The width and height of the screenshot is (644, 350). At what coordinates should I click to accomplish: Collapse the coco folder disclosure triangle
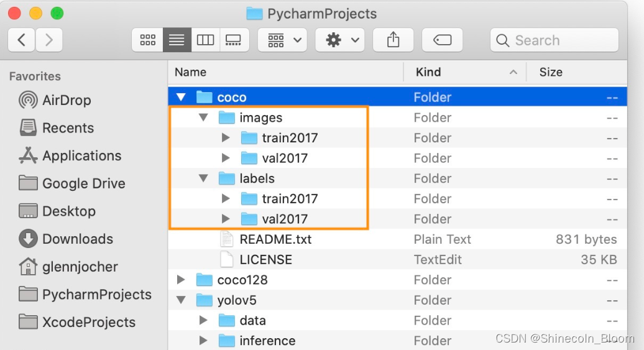[x=181, y=98]
